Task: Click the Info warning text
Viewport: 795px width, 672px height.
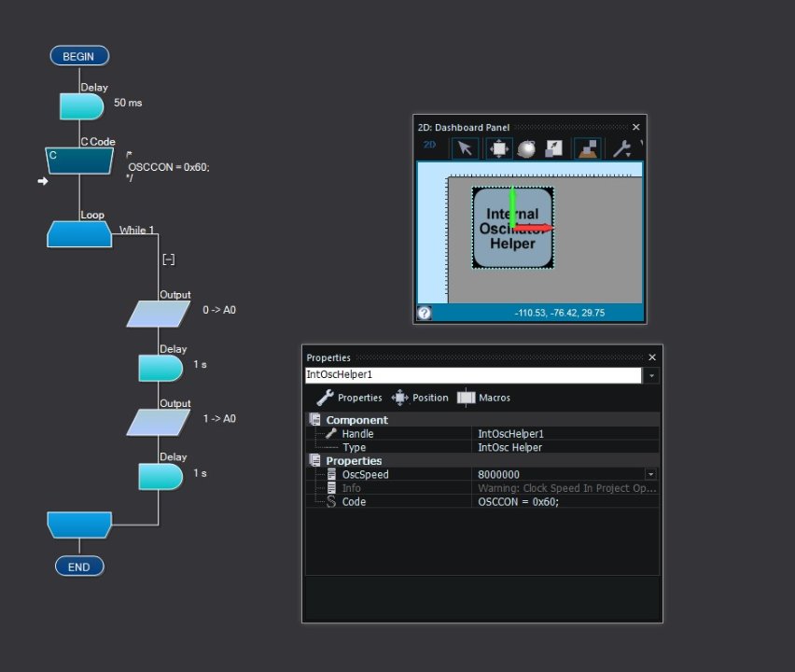Action: point(565,488)
